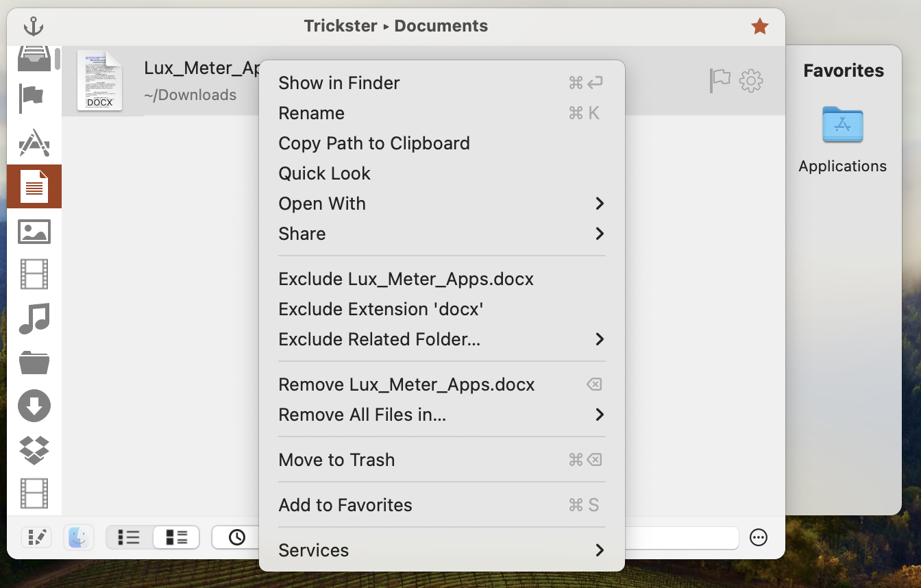Open the more options ellipsis button
Viewport: 921px width, 588px height.
[759, 537]
